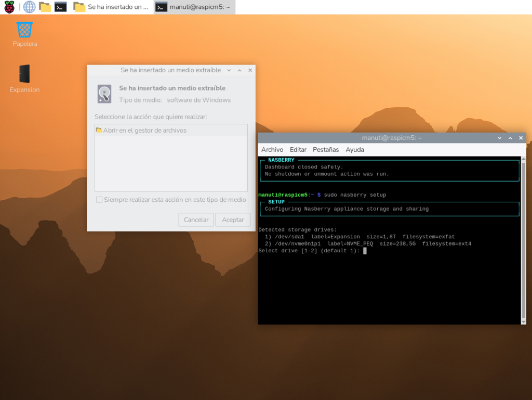
Task: Switch to the manuti@raspicm5 terminal taskbar entry
Action: click(x=194, y=7)
